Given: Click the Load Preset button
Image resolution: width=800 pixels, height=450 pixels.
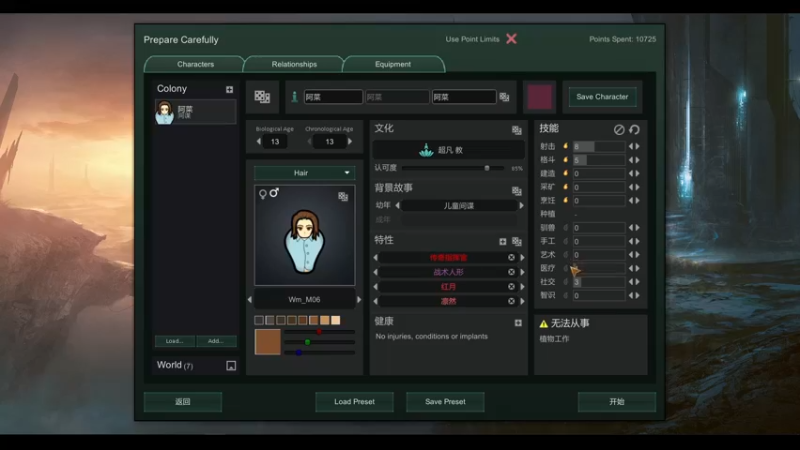Looking at the screenshot, I should [354, 402].
